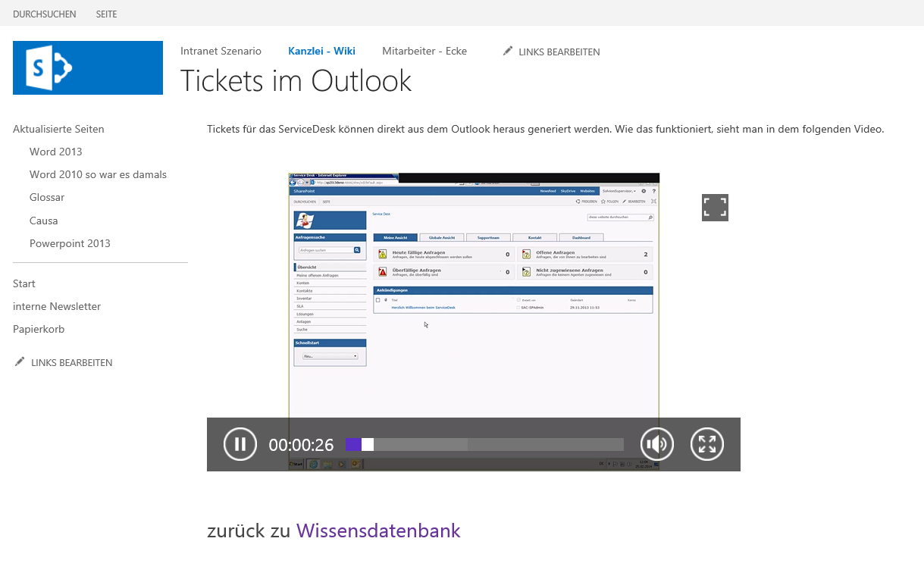The image size is (924, 579).
Task: Pause the video playback
Action: click(240, 444)
